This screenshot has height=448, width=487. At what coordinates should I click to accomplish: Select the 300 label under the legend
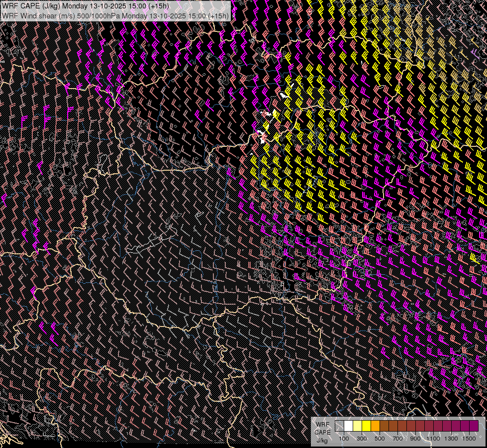[x=362, y=439]
